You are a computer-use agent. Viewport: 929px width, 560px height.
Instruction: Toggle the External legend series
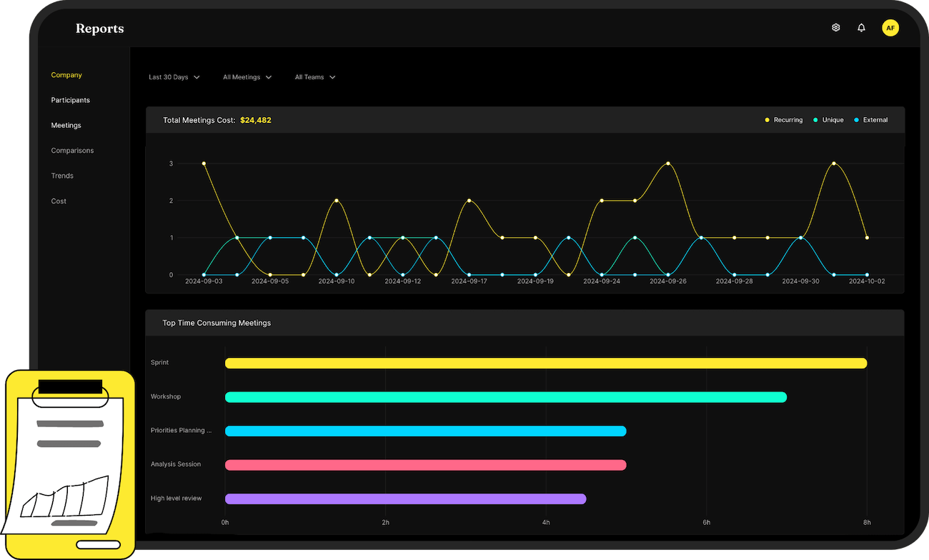tap(871, 120)
